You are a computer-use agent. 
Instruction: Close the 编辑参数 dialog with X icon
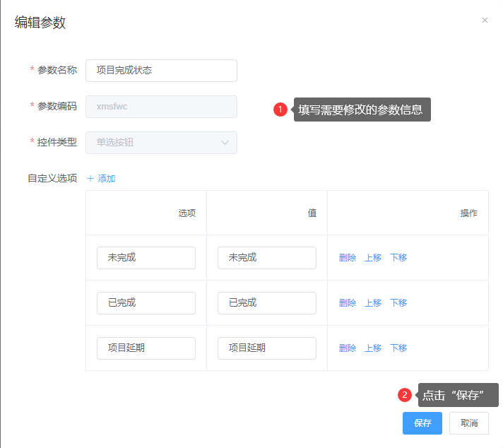(x=485, y=20)
